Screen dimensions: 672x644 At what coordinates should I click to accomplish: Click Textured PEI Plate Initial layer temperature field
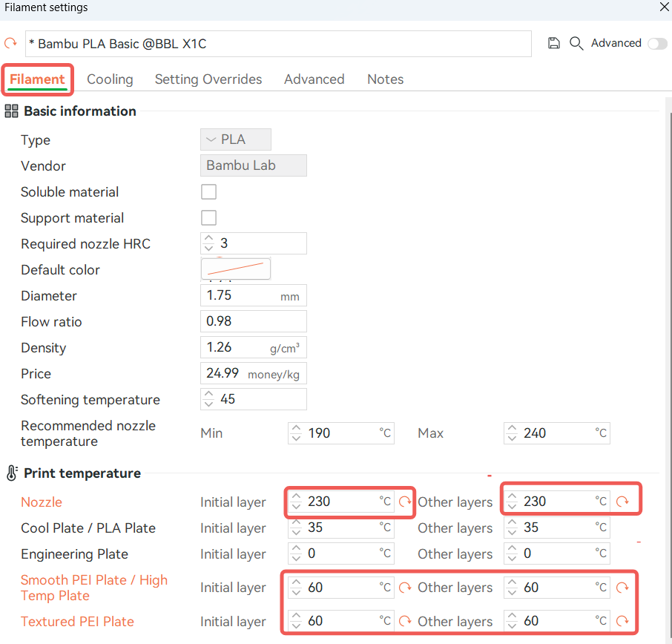pyautogui.click(x=341, y=621)
